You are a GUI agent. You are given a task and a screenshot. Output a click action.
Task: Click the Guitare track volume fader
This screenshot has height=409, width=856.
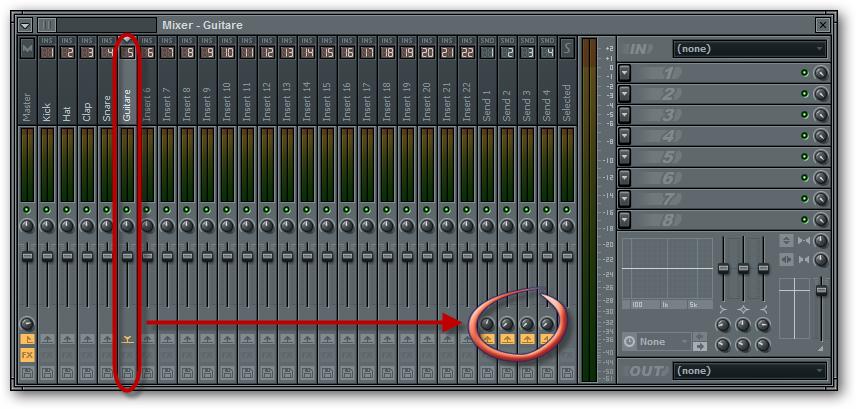pos(127,256)
